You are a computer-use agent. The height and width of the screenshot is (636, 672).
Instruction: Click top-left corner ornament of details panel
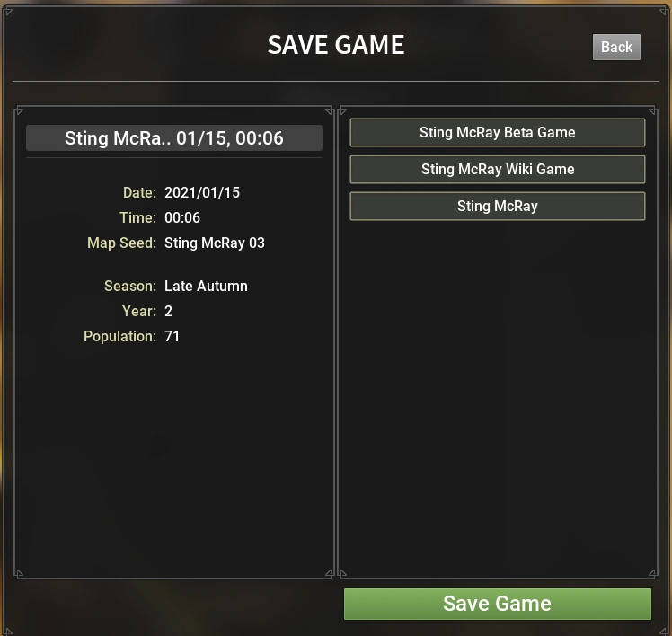pyautogui.click(x=19, y=112)
